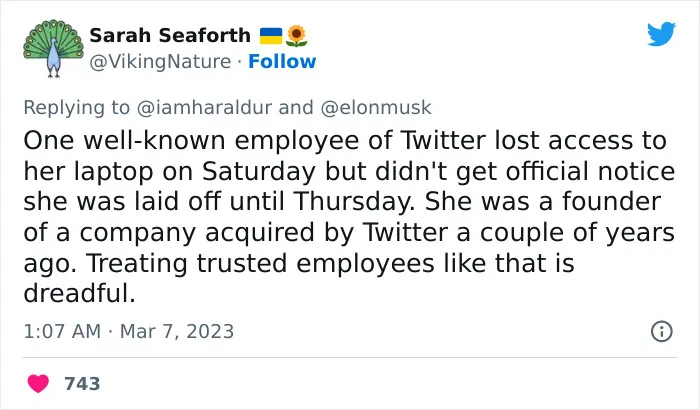The width and height of the screenshot is (700, 410).
Task: Click the tweet line starting "One well-known employee"
Action: click(345, 140)
